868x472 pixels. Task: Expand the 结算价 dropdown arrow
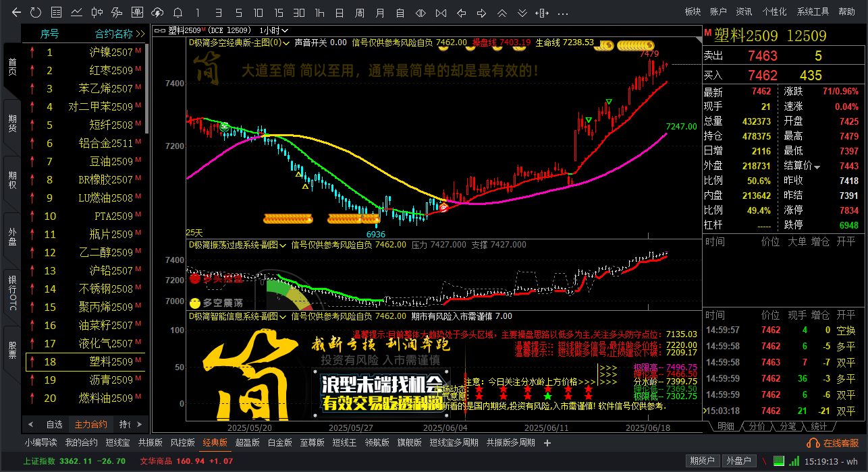coord(817,167)
